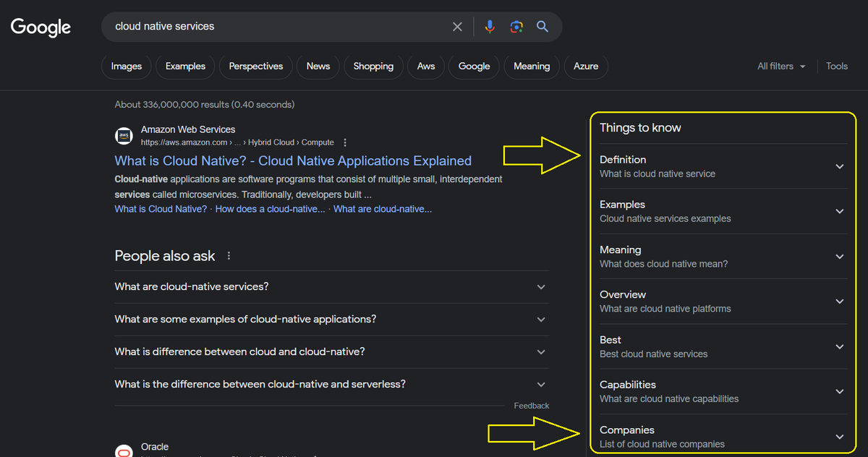Image resolution: width=868 pixels, height=457 pixels.
Task: Click the Oracle result favicon
Action: tap(124, 450)
